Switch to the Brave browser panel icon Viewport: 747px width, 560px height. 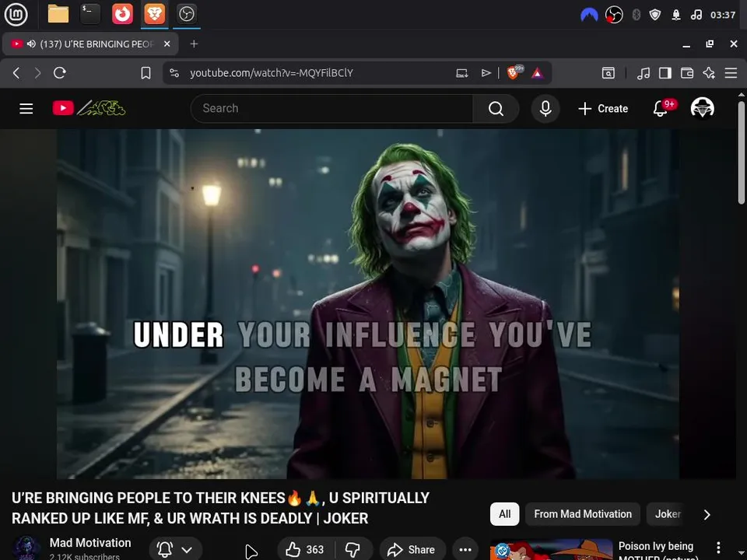click(x=155, y=14)
